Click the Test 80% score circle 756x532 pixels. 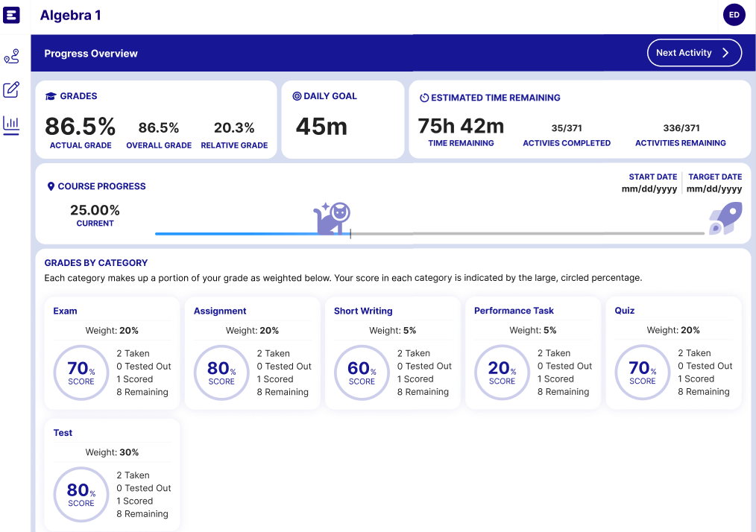coord(81,493)
